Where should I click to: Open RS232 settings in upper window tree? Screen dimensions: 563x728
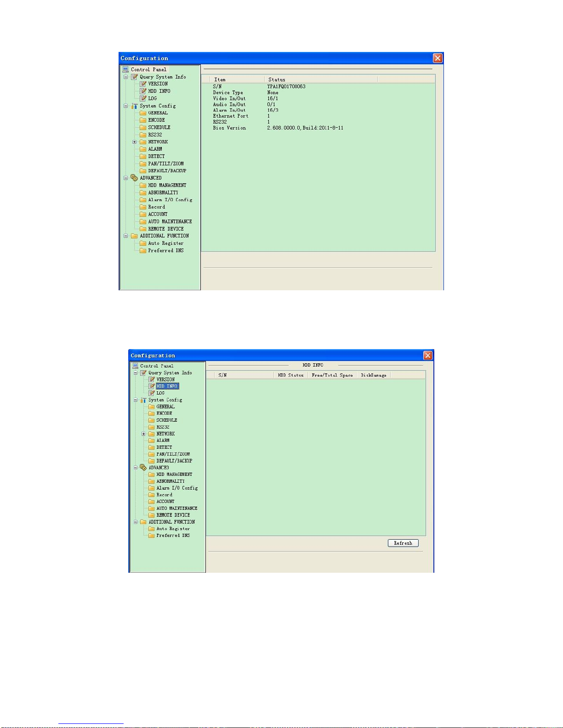tap(155, 135)
